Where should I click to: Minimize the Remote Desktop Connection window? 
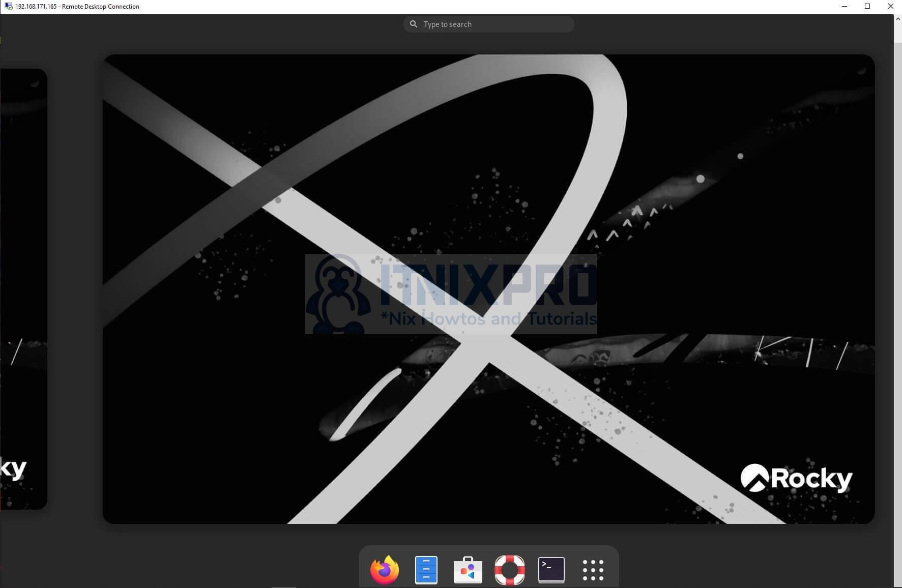(845, 6)
